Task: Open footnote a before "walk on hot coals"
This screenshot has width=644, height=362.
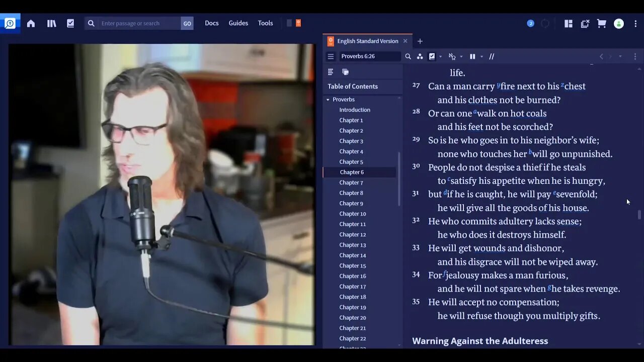Action: tap(475, 112)
